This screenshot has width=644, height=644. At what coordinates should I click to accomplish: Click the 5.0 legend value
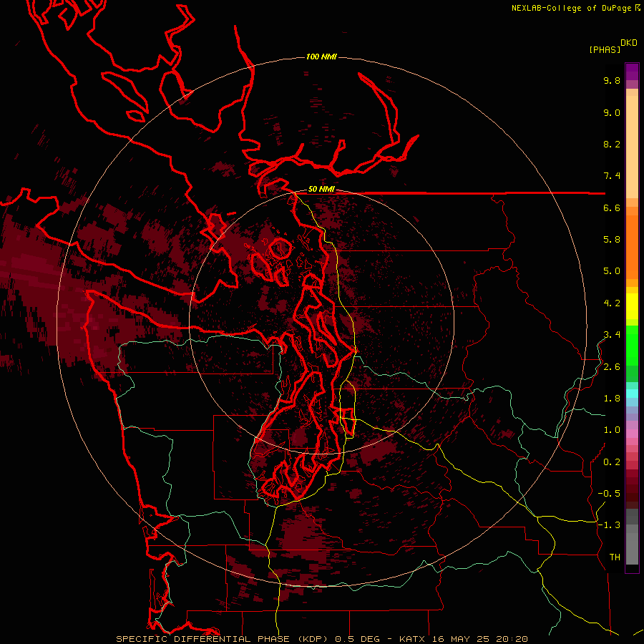point(612,271)
